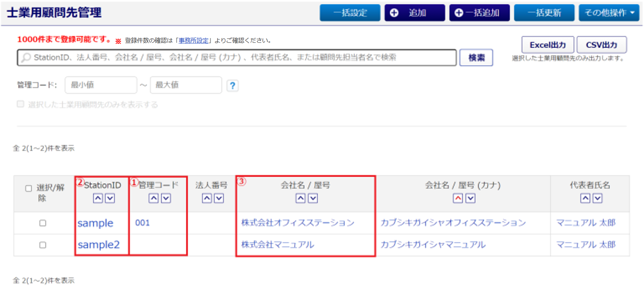Image resolution: width=644 pixels, height=290 pixels.
Task: Open 株式会社マニュアル company link
Action: [x=278, y=245]
